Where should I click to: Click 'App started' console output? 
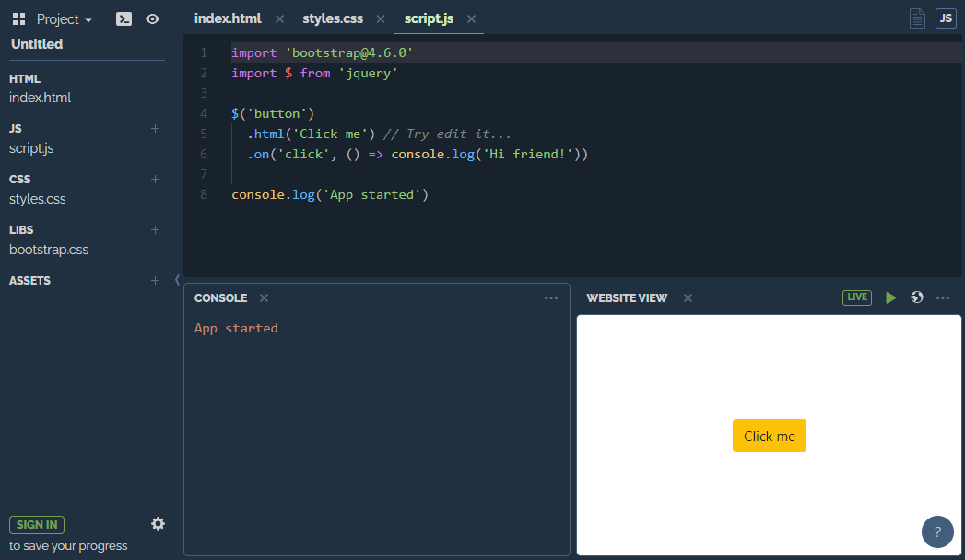[x=236, y=328]
